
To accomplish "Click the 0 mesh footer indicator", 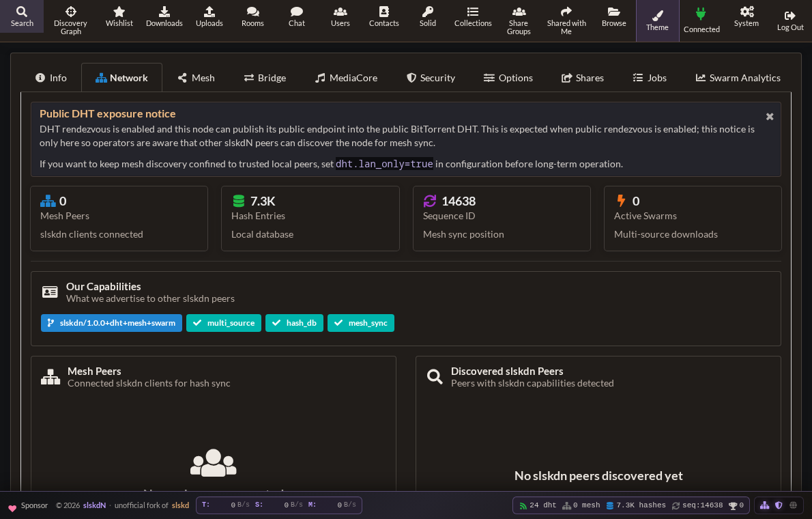I will (581, 505).
